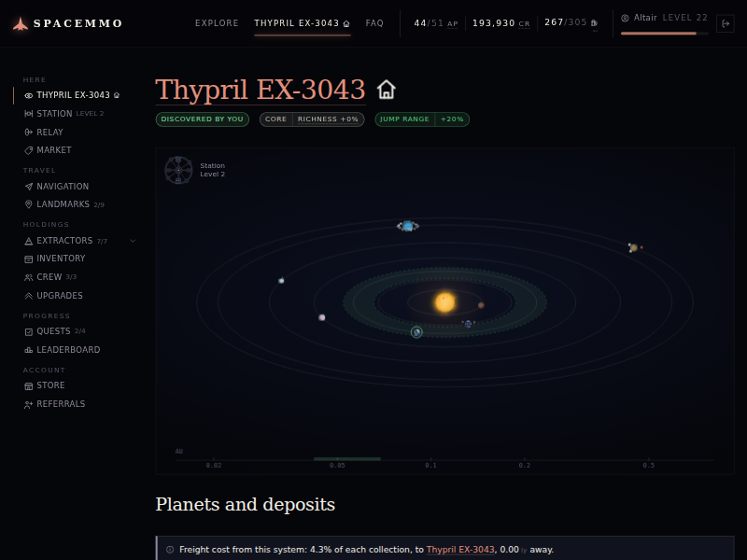Viewport: 747px width, 560px height.
Task: Open Relay in sidebar
Action: [43, 132]
